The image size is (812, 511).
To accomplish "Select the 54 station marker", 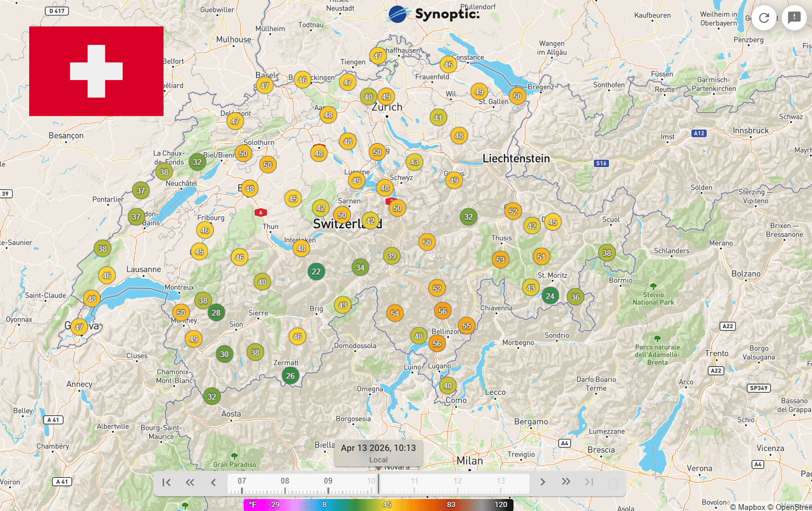I will (395, 313).
